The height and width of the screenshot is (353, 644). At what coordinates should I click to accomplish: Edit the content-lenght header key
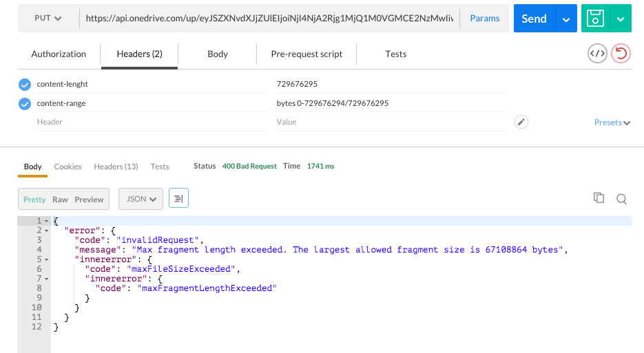point(151,84)
